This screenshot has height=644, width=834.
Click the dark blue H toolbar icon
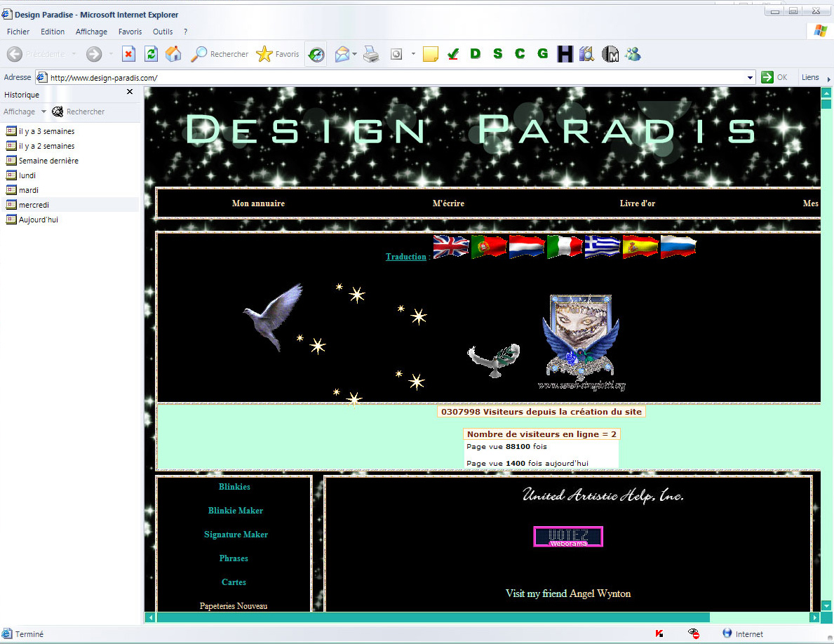[x=565, y=54]
